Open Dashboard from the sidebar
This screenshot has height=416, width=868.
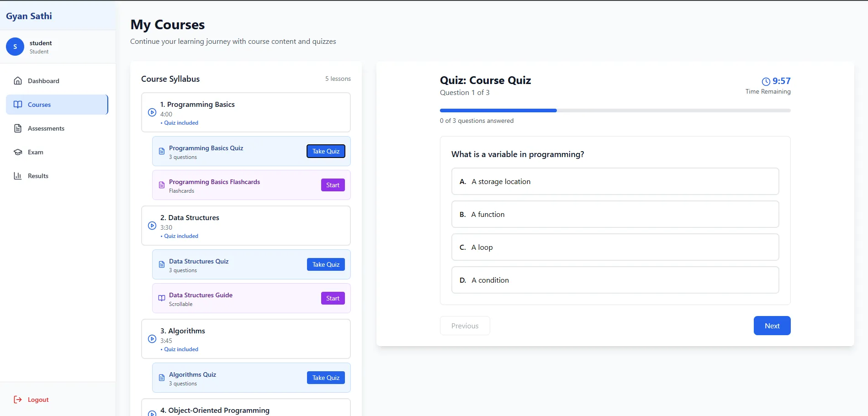43,81
